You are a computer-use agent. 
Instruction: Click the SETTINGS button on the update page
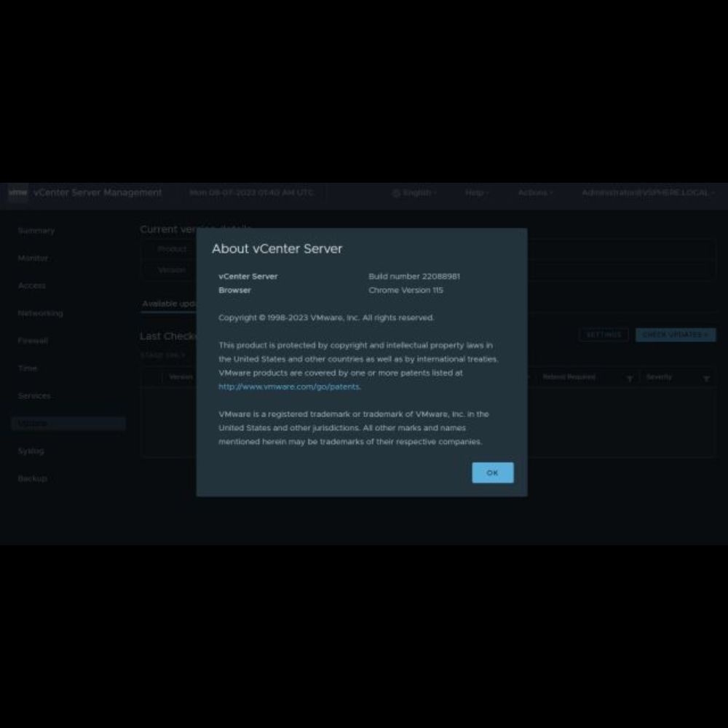[x=604, y=335]
